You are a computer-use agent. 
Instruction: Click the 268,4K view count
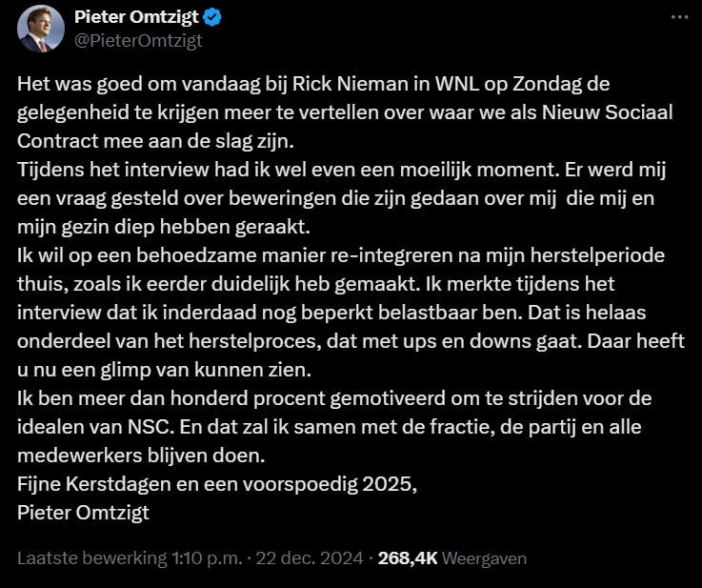(408, 558)
